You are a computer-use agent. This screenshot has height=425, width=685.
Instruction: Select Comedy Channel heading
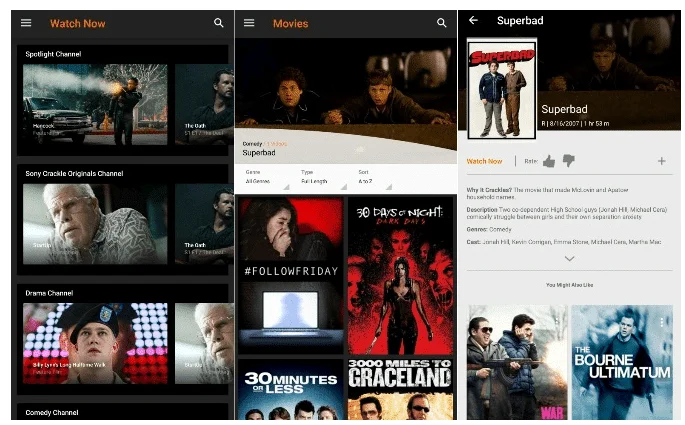tap(52, 412)
